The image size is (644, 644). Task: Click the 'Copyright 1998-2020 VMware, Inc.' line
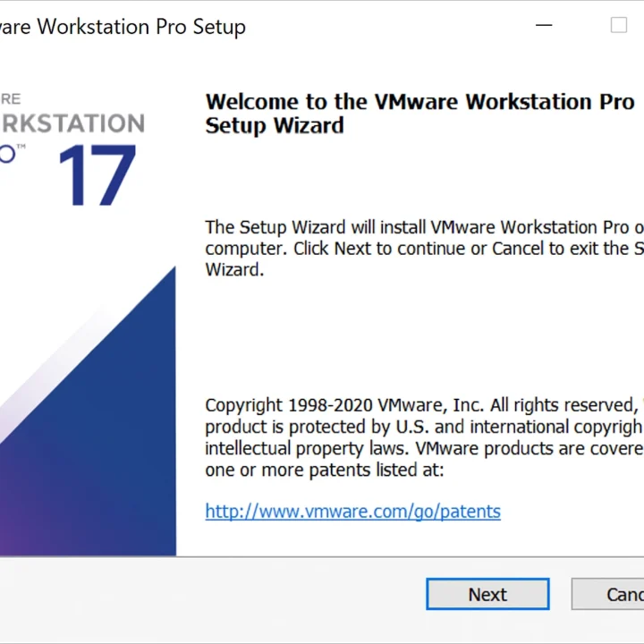pos(420,405)
